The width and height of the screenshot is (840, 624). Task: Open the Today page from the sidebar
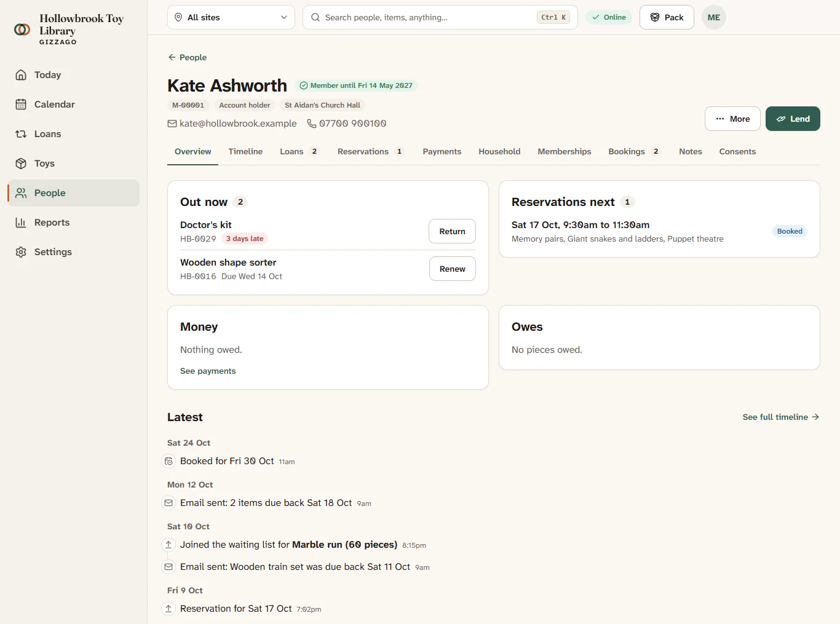(x=73, y=75)
